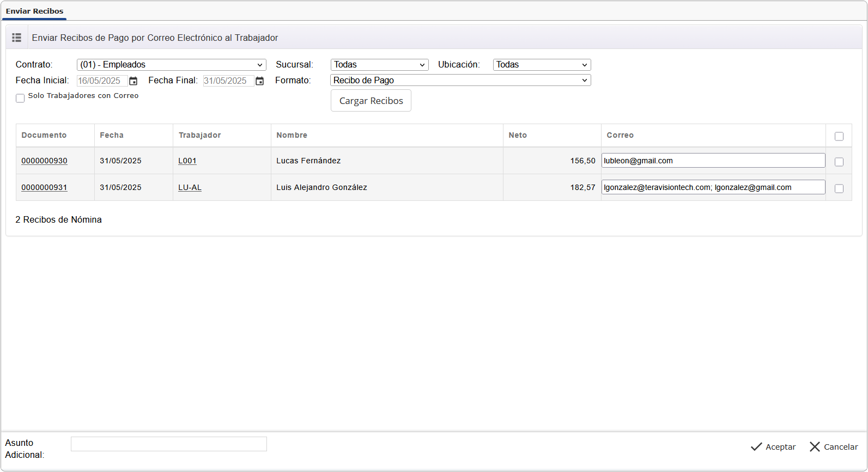Open document link 0000000930
The image size is (868, 472).
pos(44,161)
